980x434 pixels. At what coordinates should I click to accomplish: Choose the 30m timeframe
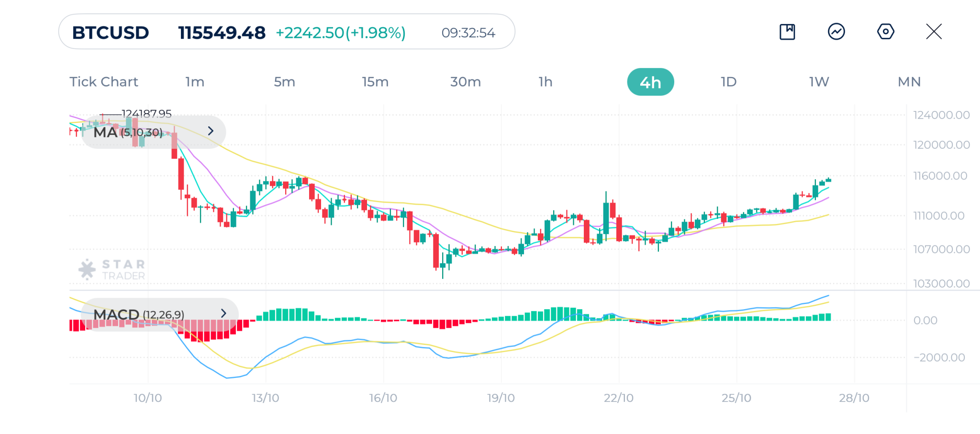coord(465,82)
